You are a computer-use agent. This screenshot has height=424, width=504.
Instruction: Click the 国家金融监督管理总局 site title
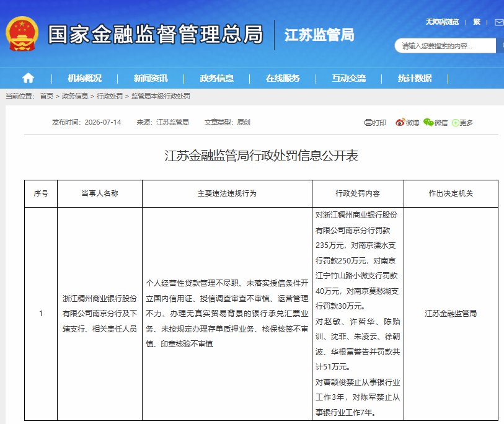click(156, 34)
